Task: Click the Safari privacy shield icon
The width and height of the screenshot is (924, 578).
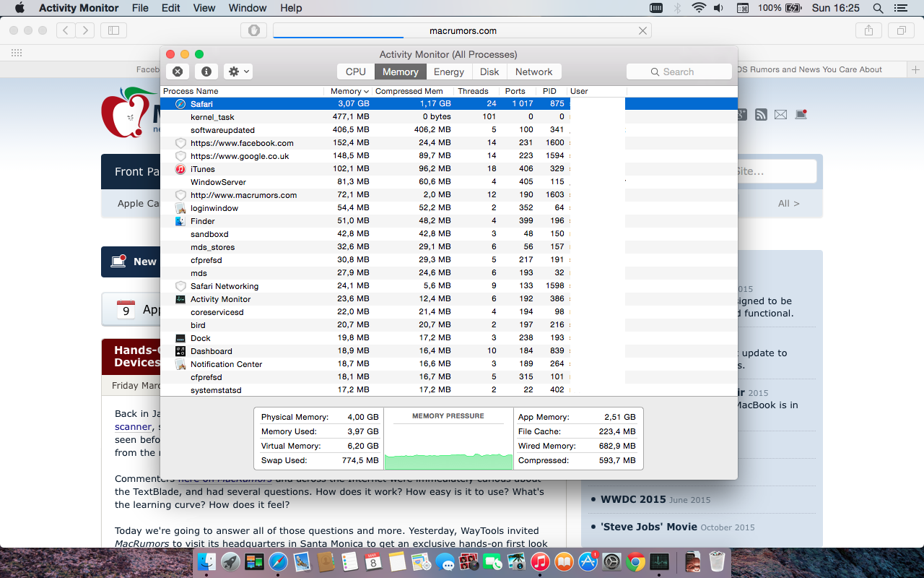Action: (x=254, y=30)
